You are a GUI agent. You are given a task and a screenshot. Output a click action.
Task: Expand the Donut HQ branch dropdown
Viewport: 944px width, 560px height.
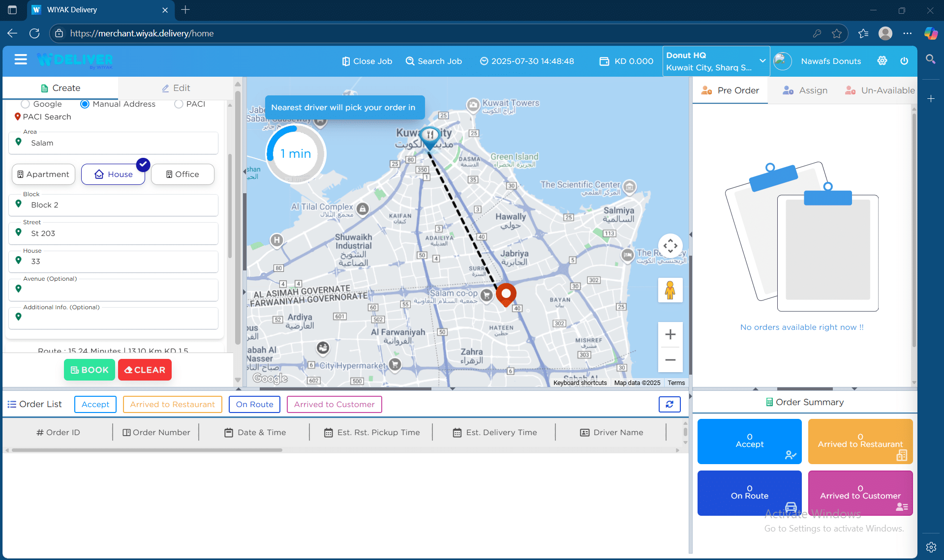pyautogui.click(x=762, y=61)
